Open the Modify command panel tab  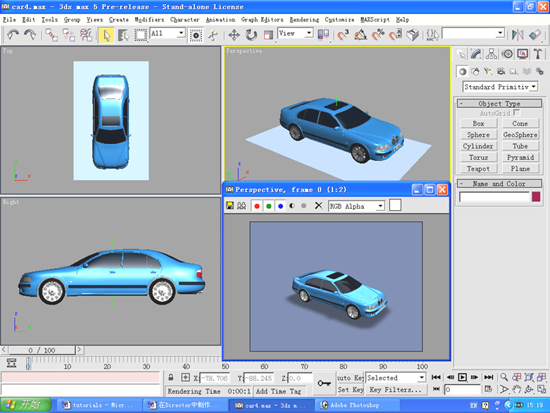(476, 54)
